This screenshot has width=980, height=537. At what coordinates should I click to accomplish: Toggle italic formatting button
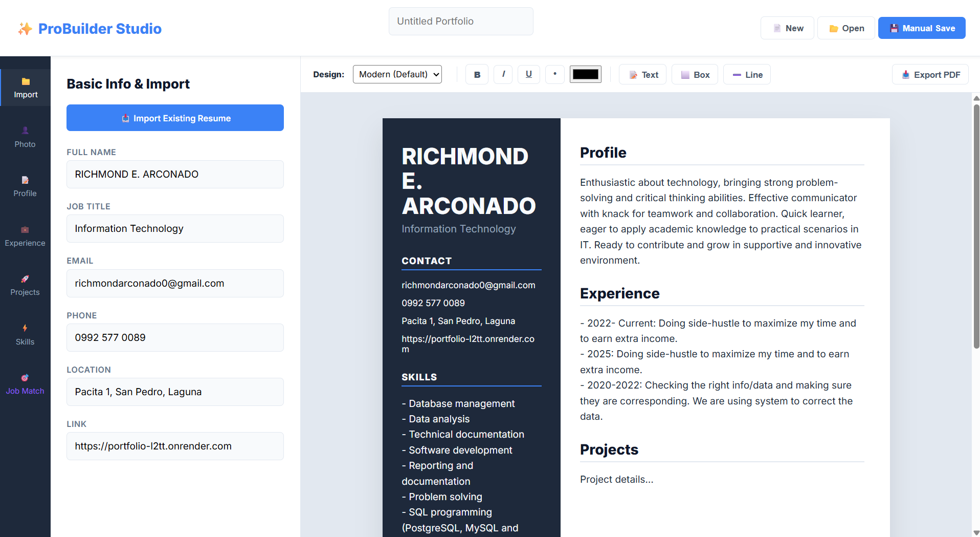coord(503,75)
